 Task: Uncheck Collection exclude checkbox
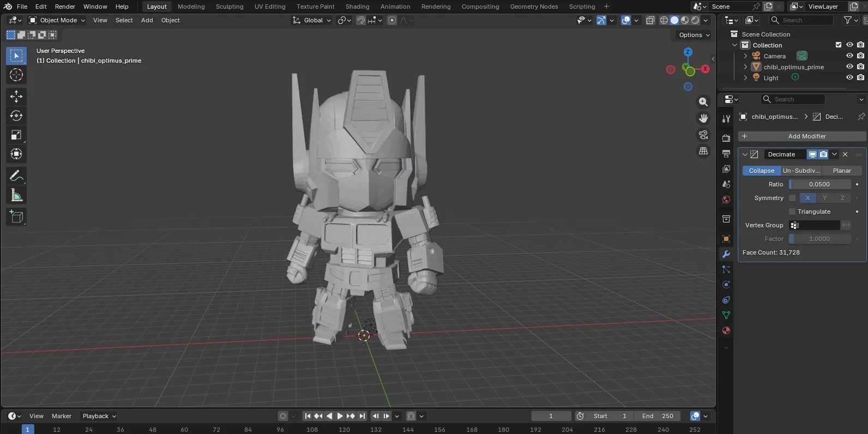839,45
